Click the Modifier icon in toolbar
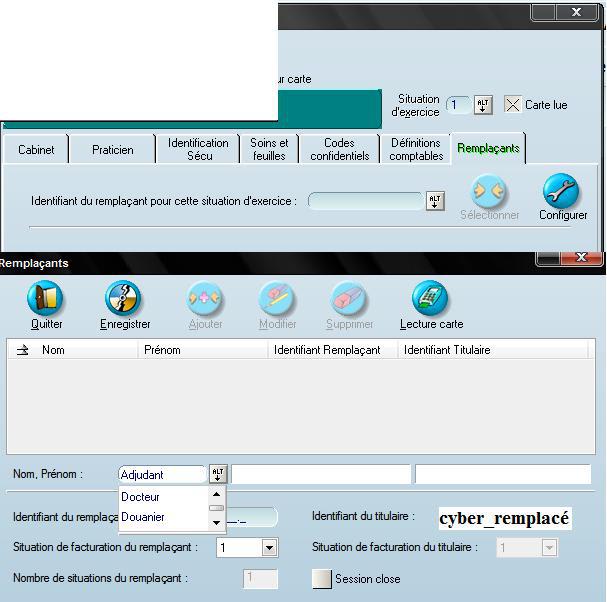Screen dimensions: 607x602 (x=277, y=299)
